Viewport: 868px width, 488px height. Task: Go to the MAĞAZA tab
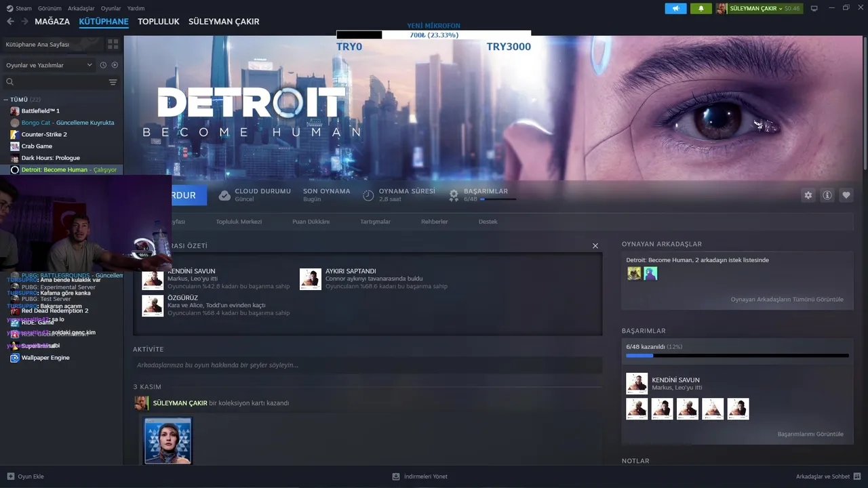click(x=52, y=22)
